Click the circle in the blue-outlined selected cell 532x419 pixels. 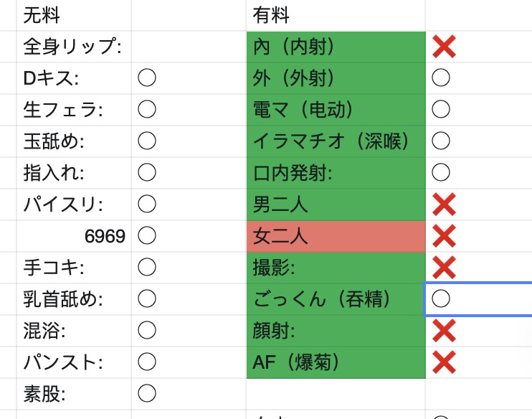coord(441,298)
